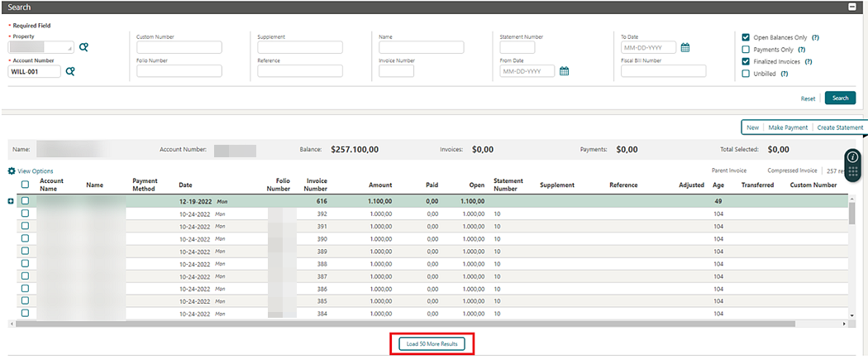868x360 pixels.
Task: Select checkbox for invoice 390
Action: [25, 238]
